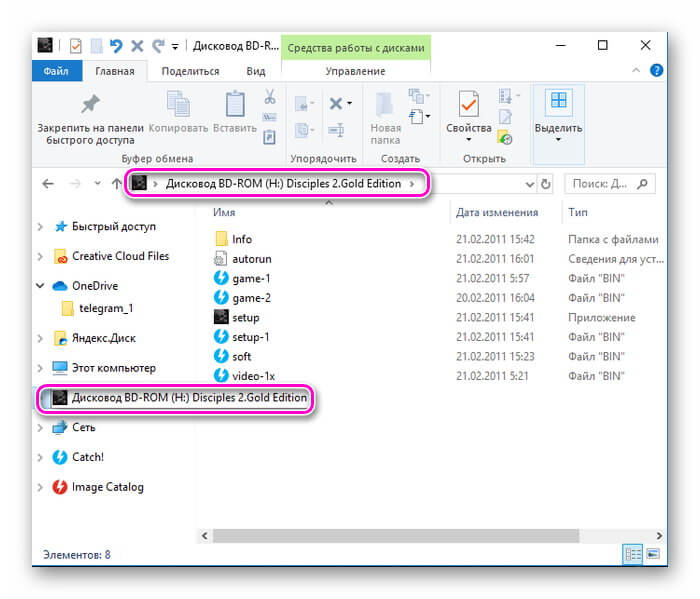Open the address bar history dropdown

coord(529,184)
